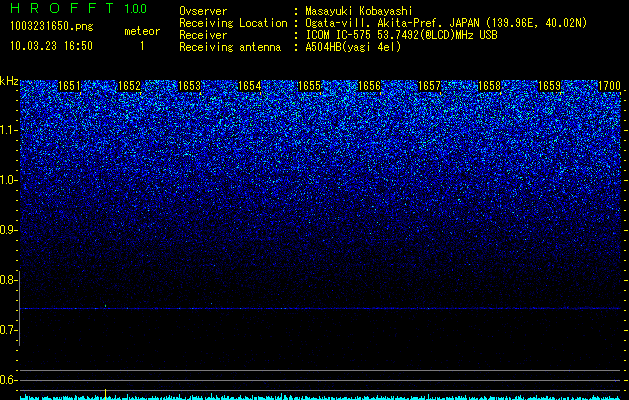Click the 1657 time marker
The image size is (629, 400).
429,86
